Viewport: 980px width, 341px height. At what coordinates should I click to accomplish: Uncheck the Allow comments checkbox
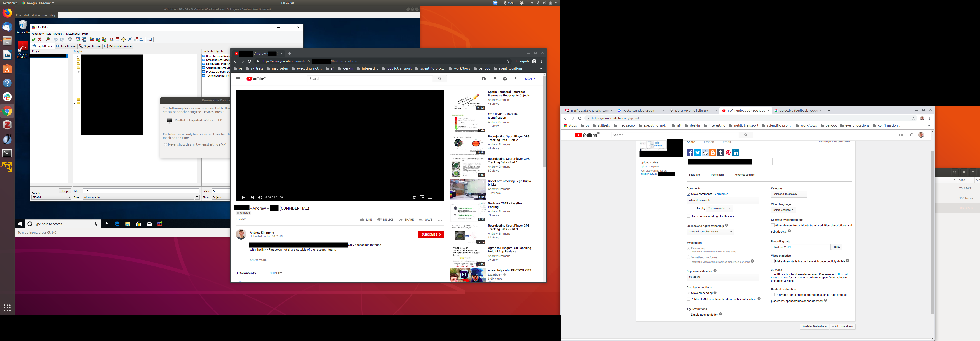(x=688, y=194)
